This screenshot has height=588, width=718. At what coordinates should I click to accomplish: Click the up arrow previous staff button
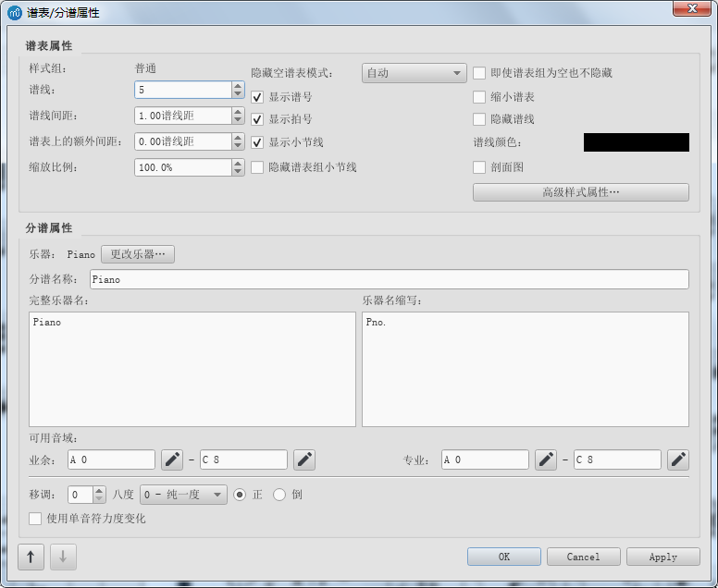point(31,557)
